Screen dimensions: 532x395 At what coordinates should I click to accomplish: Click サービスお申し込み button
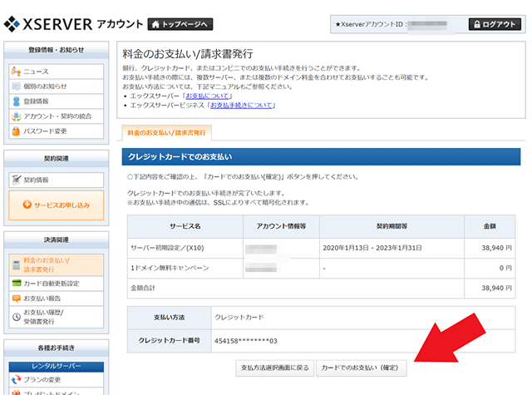(x=57, y=205)
